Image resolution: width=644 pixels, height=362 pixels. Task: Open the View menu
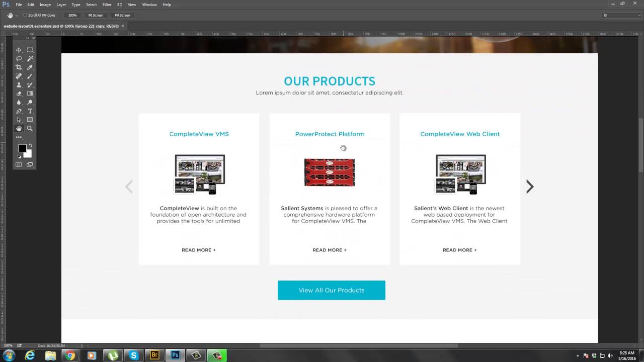(132, 5)
